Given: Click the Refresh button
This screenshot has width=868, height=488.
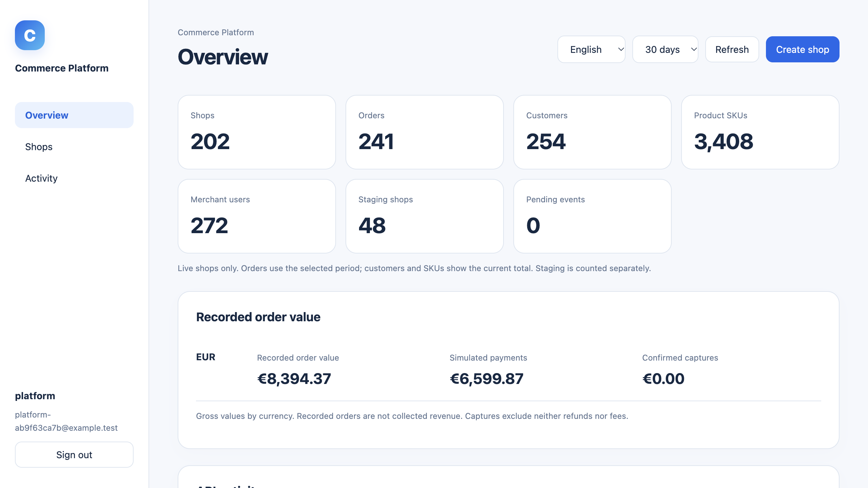Looking at the screenshot, I should 732,49.
